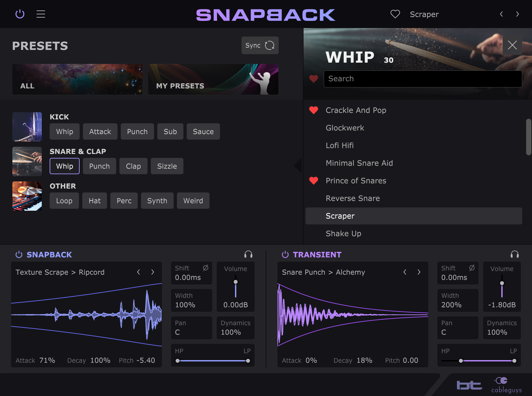Open the next Snapback sample with the right chevron
The image size is (532, 396).
[x=153, y=272]
